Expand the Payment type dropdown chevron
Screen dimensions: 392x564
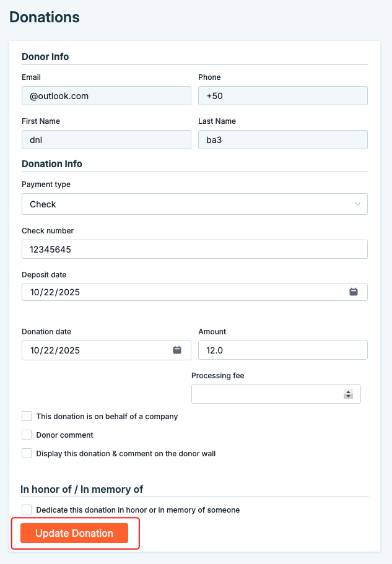pos(357,204)
